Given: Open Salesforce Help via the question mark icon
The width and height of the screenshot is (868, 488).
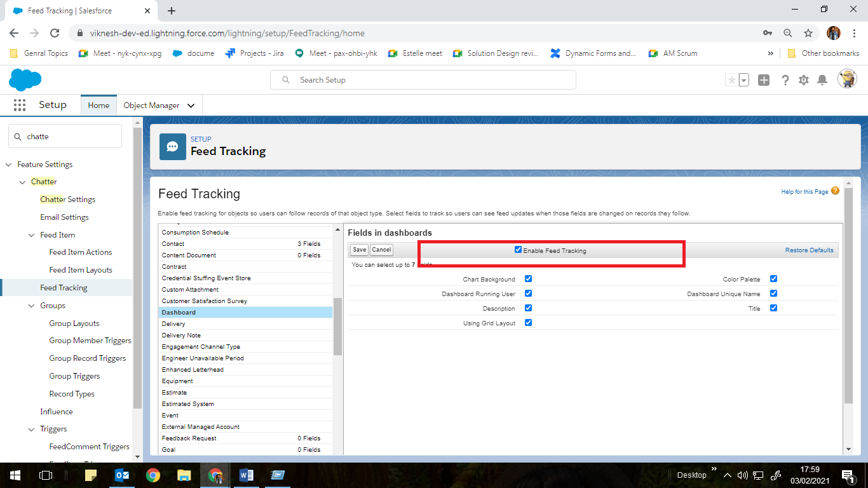Looking at the screenshot, I should (x=785, y=79).
